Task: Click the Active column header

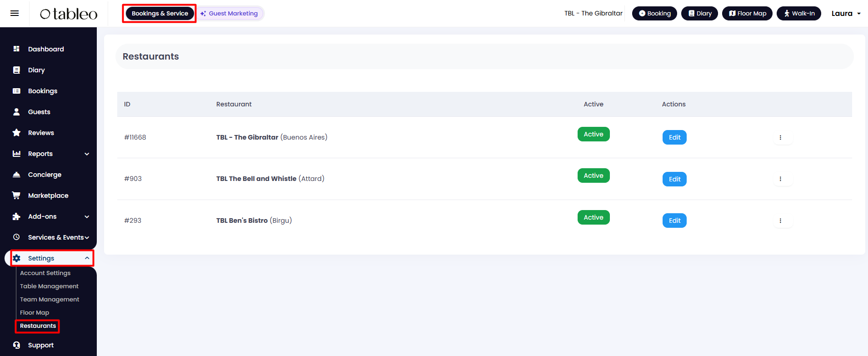Action: (x=594, y=104)
